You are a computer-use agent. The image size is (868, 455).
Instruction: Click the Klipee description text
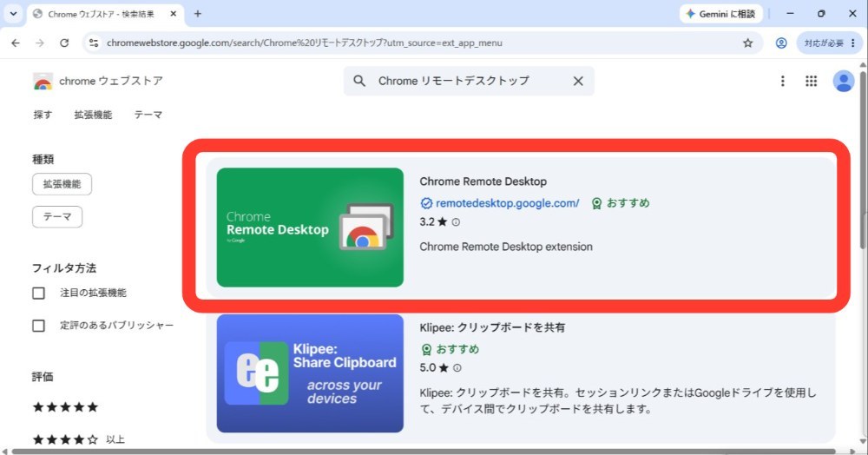tap(618, 401)
